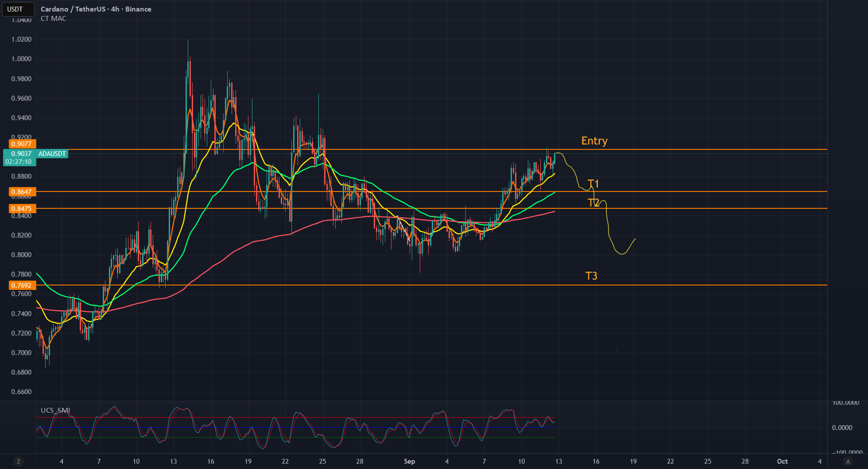Image resolution: width=868 pixels, height=469 pixels.
Task: Toggle auto scale A button
Action: click(x=848, y=461)
